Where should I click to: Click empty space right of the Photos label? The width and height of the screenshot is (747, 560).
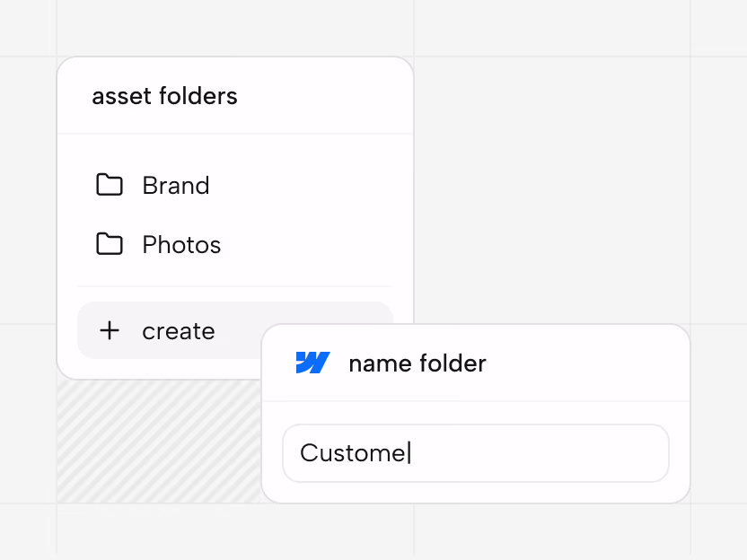pos(310,245)
